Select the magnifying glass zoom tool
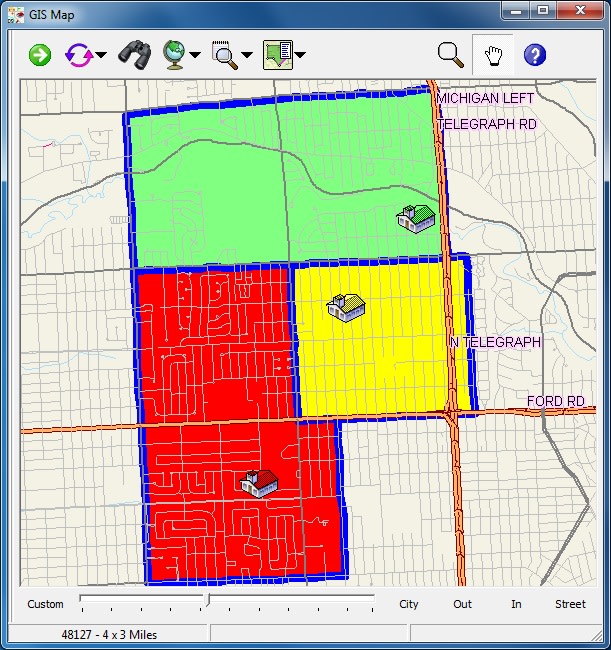This screenshot has width=611, height=650. pos(451,54)
